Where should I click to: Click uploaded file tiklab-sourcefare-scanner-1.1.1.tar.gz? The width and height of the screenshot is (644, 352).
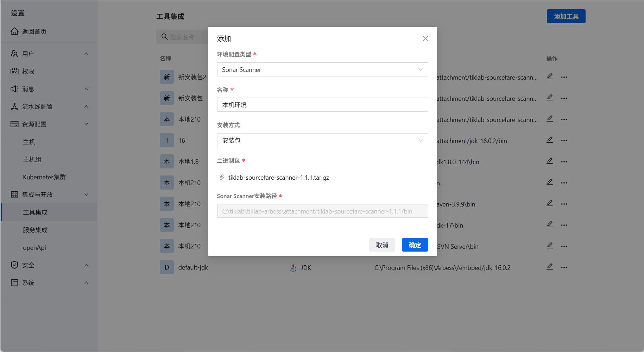(x=278, y=177)
